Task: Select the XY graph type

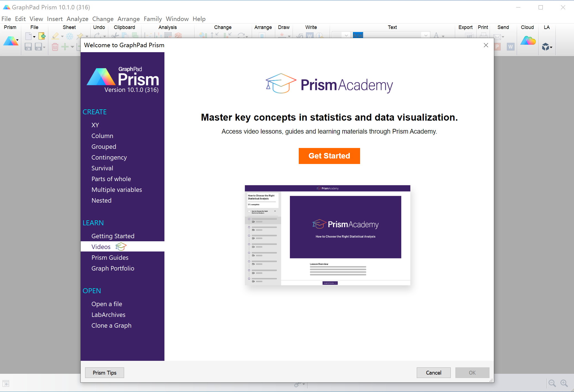Action: tap(95, 124)
